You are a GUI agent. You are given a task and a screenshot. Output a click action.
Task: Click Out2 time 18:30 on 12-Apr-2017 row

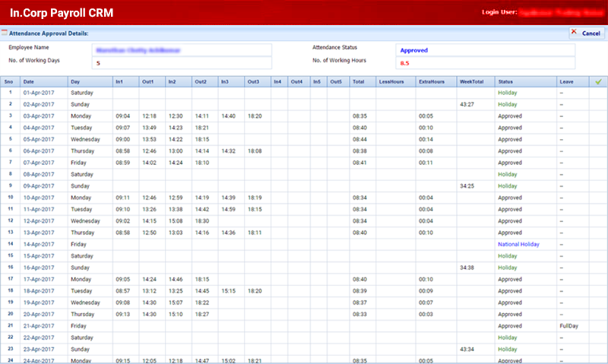[202, 220]
